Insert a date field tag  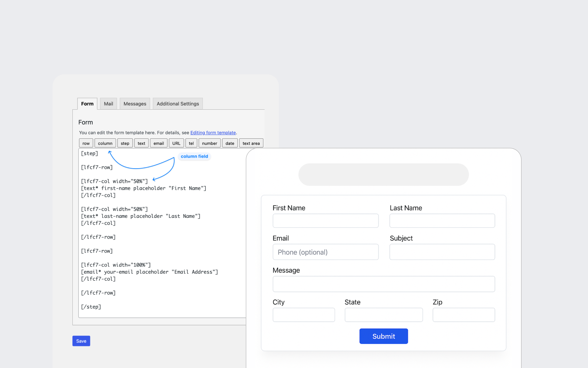[230, 143]
